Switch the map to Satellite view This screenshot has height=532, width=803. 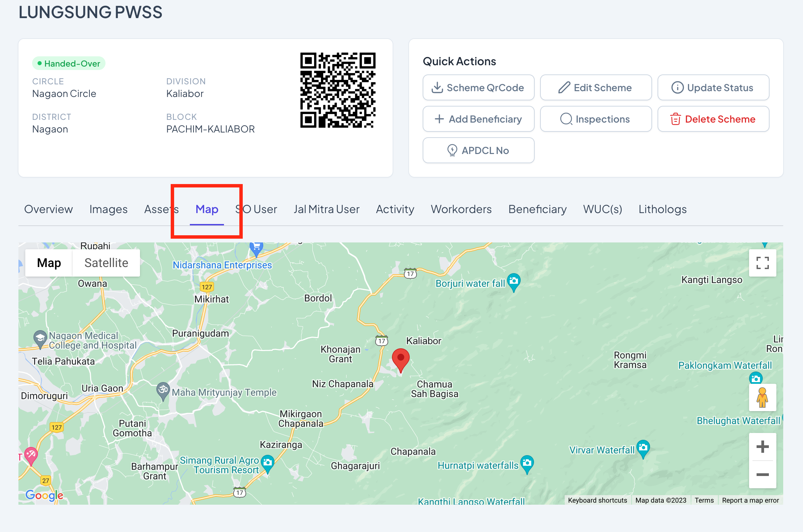[106, 263]
